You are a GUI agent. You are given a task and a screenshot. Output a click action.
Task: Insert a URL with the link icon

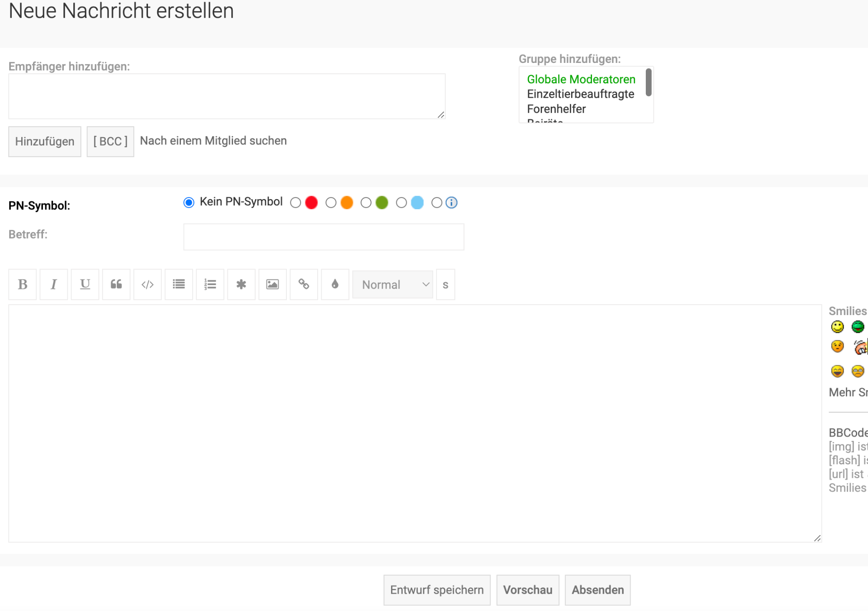304,285
